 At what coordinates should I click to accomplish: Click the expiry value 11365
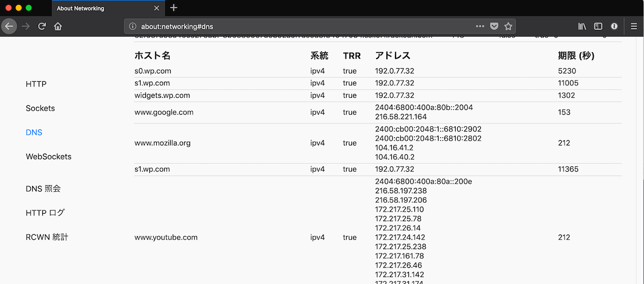568,169
